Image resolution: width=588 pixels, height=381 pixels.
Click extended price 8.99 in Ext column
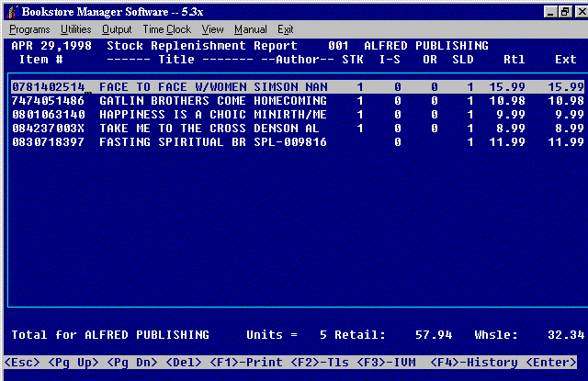pos(570,129)
